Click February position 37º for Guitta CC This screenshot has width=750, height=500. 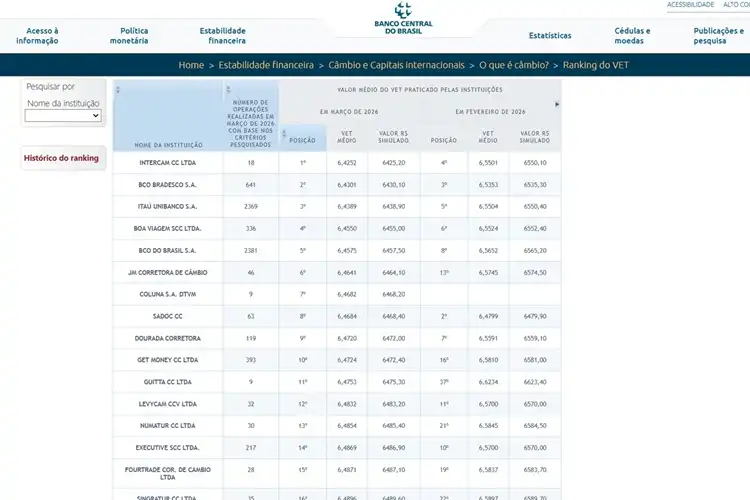(444, 382)
